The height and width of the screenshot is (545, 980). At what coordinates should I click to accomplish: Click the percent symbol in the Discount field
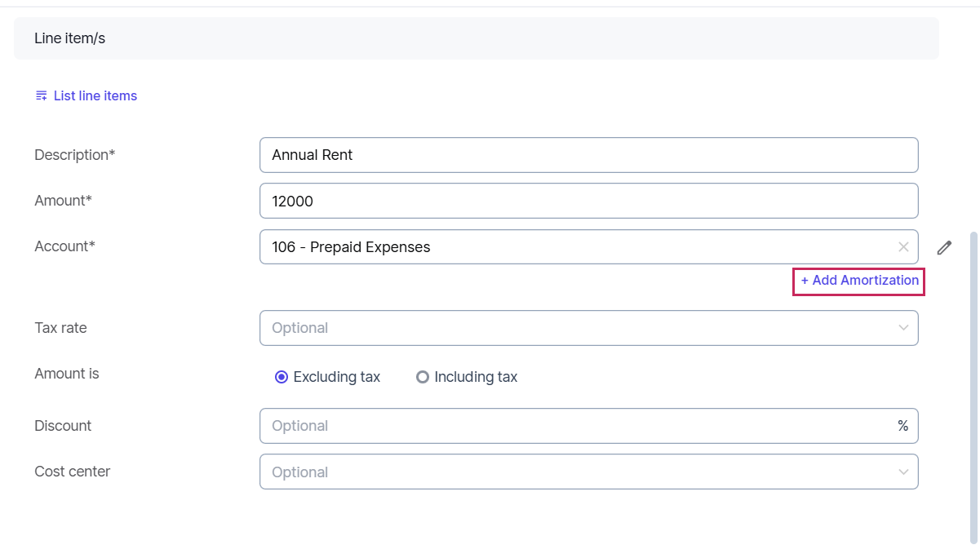902,426
